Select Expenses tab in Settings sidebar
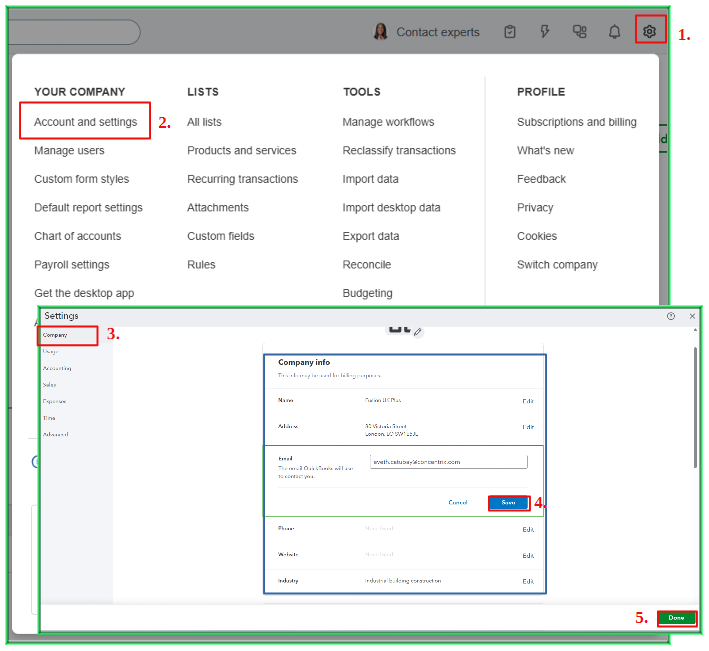This screenshot has height=651, width=709. [x=54, y=401]
